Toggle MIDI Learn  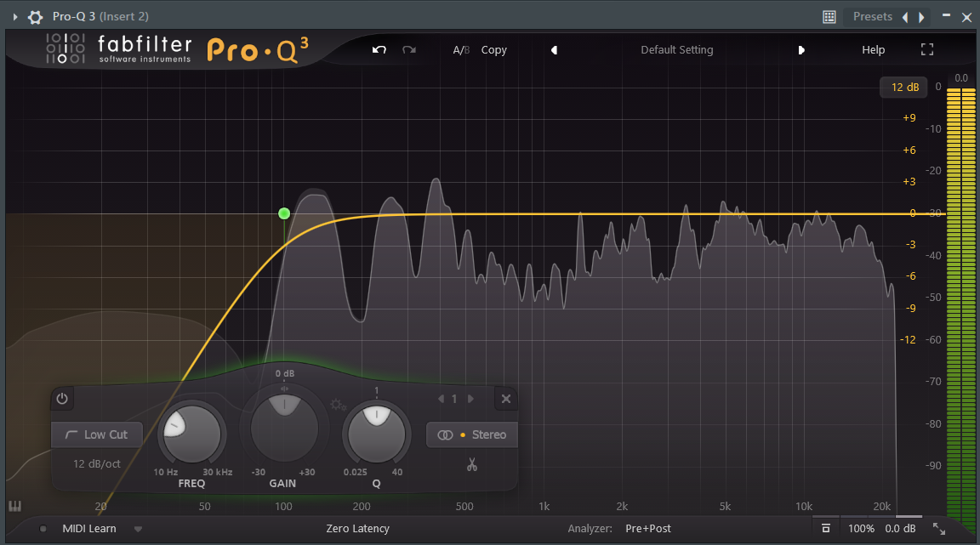89,529
